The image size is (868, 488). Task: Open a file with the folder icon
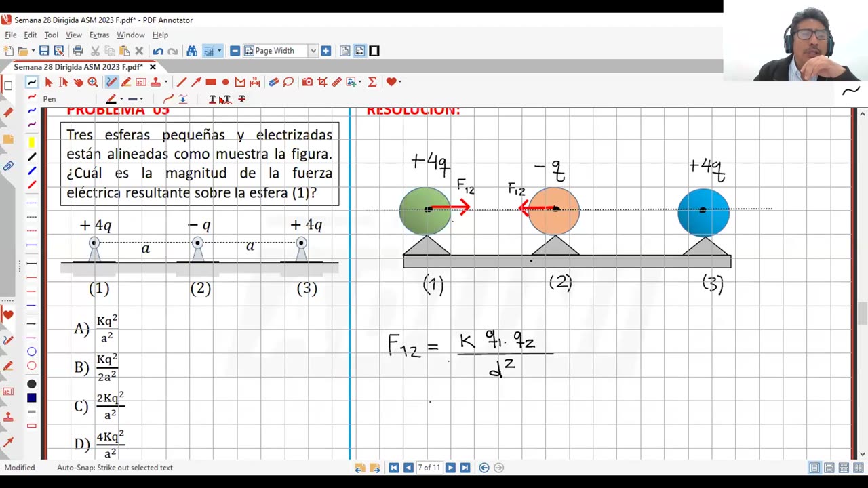22,51
